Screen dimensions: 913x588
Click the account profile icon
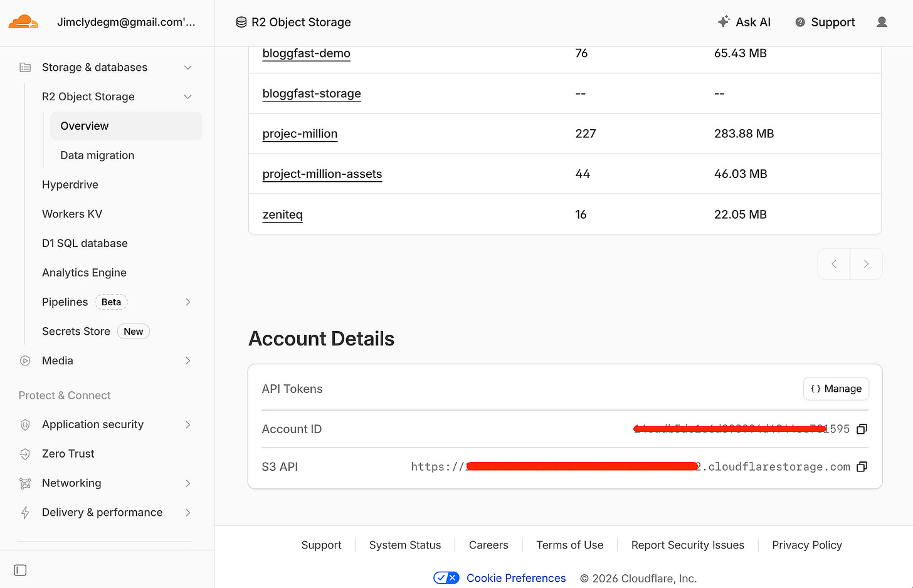[x=882, y=22]
